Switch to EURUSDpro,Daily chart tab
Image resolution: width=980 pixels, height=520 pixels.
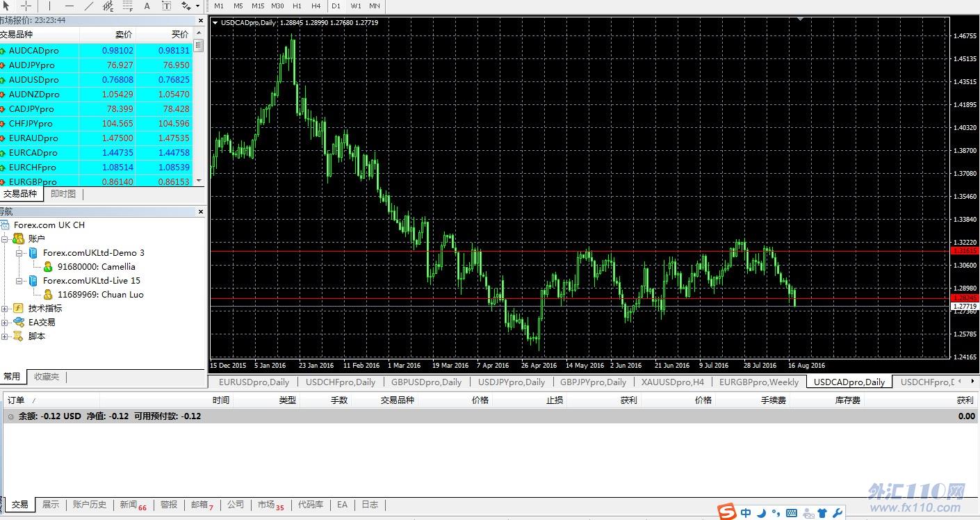(254, 382)
